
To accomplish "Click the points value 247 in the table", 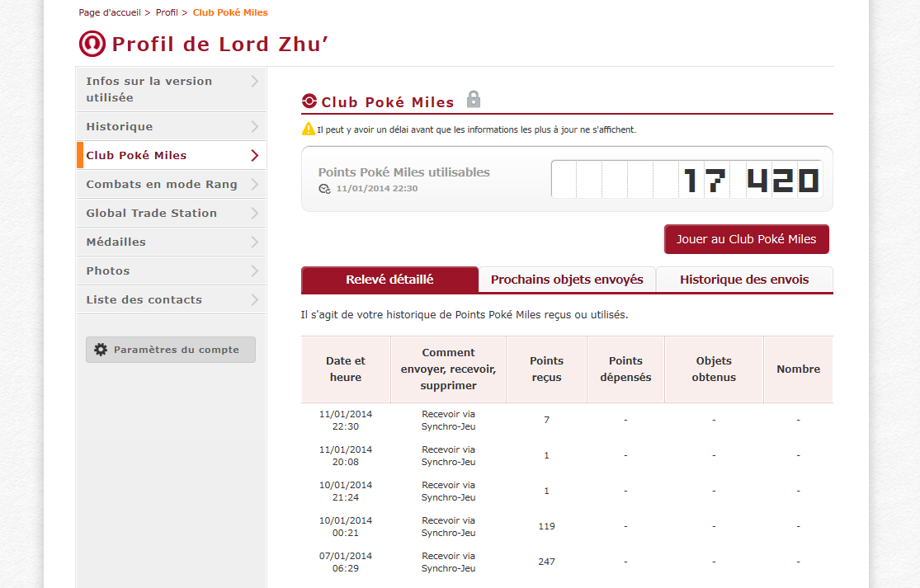I will click(547, 562).
